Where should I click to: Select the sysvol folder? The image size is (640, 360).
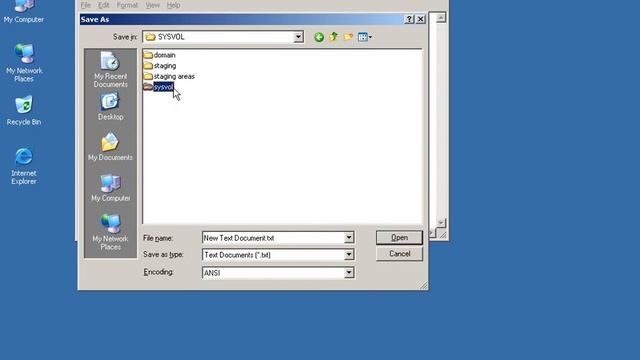159,87
